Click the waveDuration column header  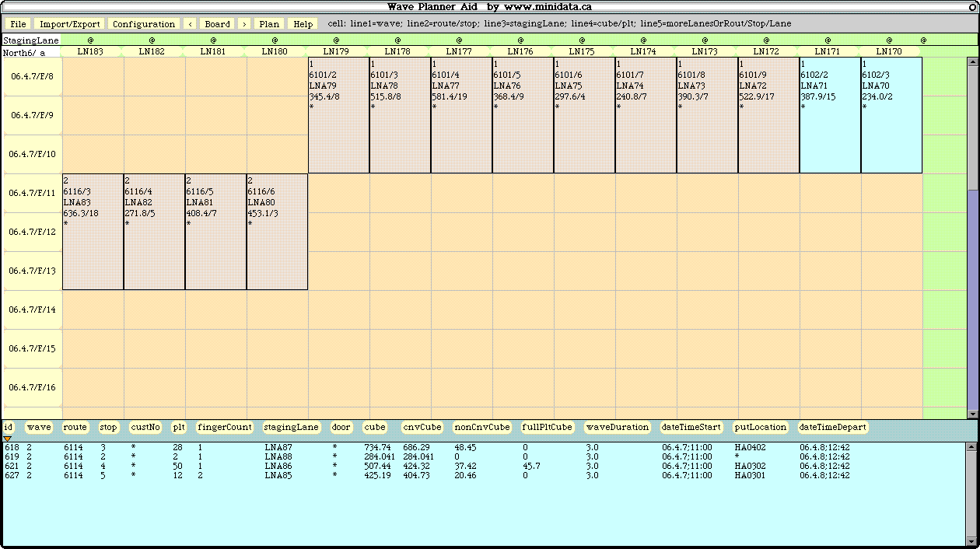618,427
